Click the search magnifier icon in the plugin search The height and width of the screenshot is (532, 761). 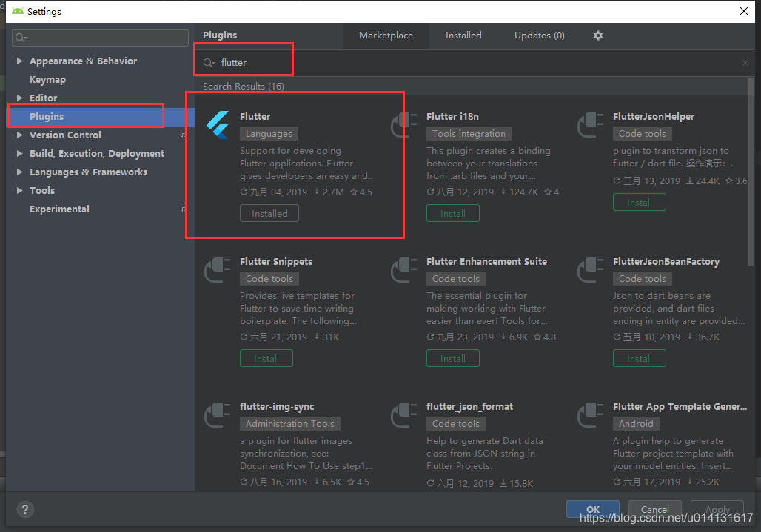(209, 63)
